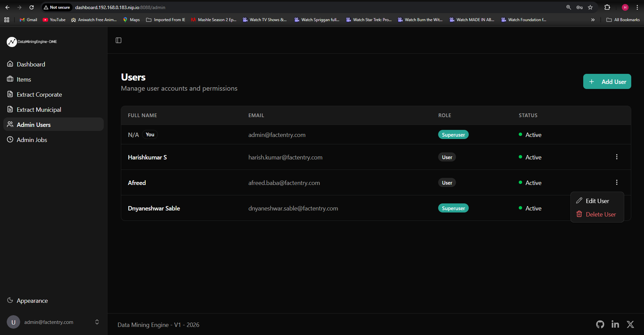Toggle the sidebar collapse icon

coord(119,40)
